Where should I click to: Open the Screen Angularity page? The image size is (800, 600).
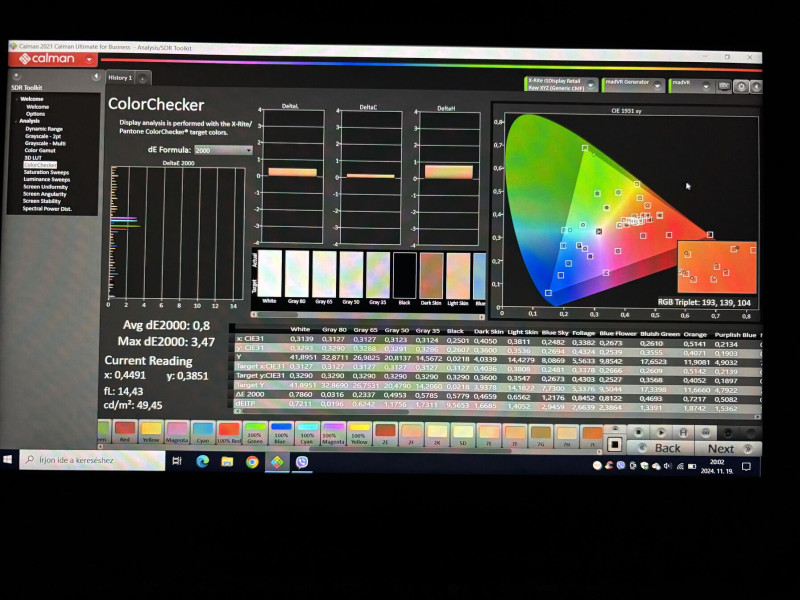[44, 194]
